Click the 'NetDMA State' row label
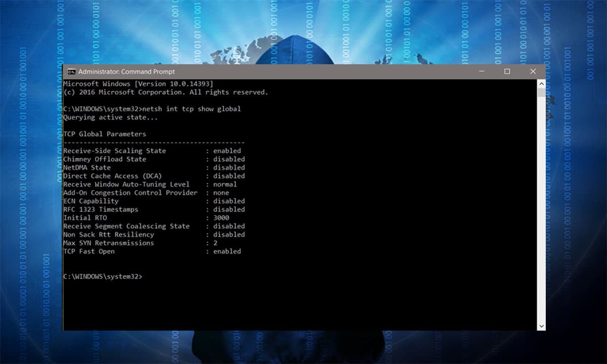This screenshot has height=364, width=607. (x=87, y=167)
